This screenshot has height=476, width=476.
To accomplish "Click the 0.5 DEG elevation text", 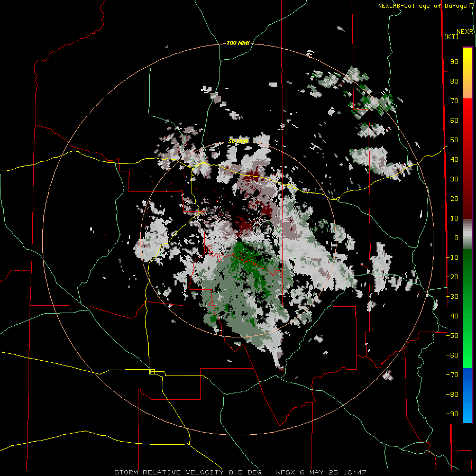I will 244,472.
